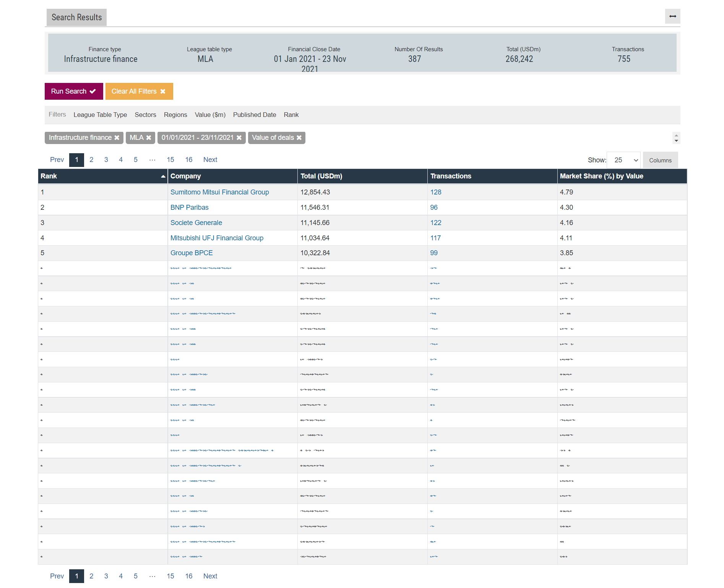Select the Search Results tab

tap(76, 18)
